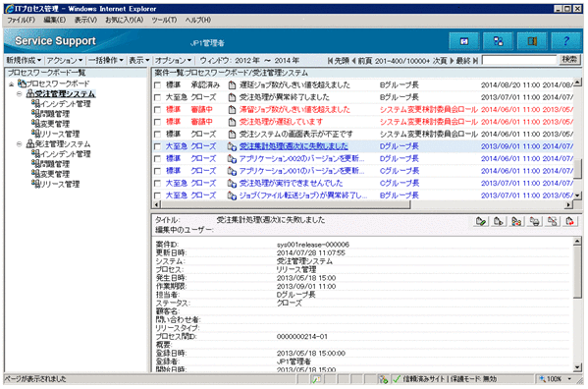Click the item icon of アプリケーション002 row
Screen dimensions: 588x389
click(x=232, y=159)
